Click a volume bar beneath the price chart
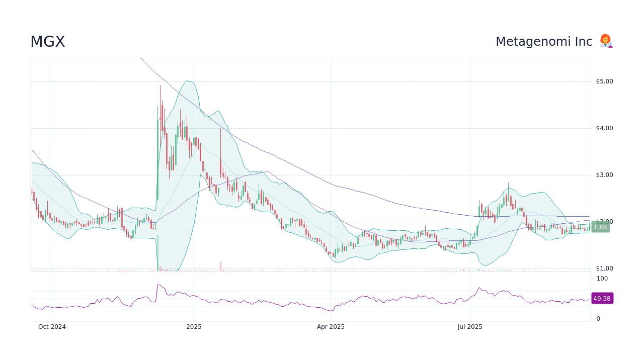The height and width of the screenshot is (362, 644). coord(220,266)
